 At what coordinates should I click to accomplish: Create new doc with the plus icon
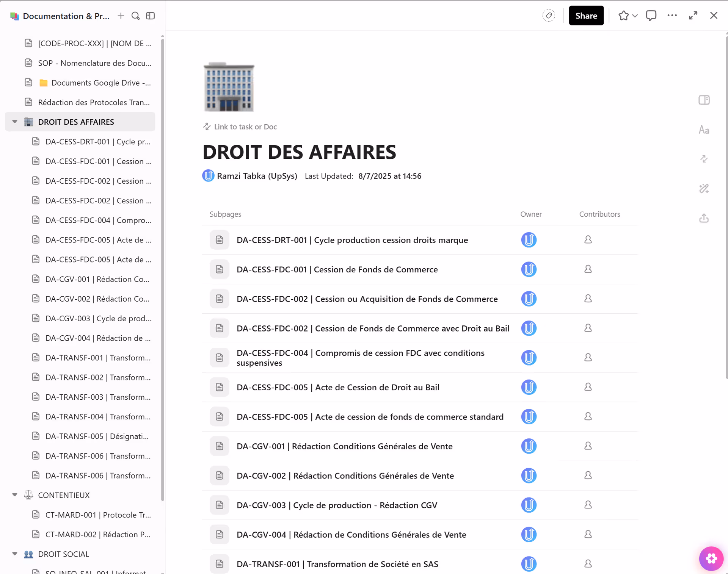[121, 16]
